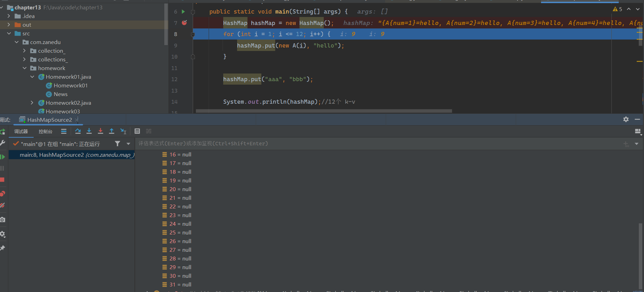Close the HashMapSource2 debug tab
The height and width of the screenshot is (292, 644).
(x=77, y=120)
